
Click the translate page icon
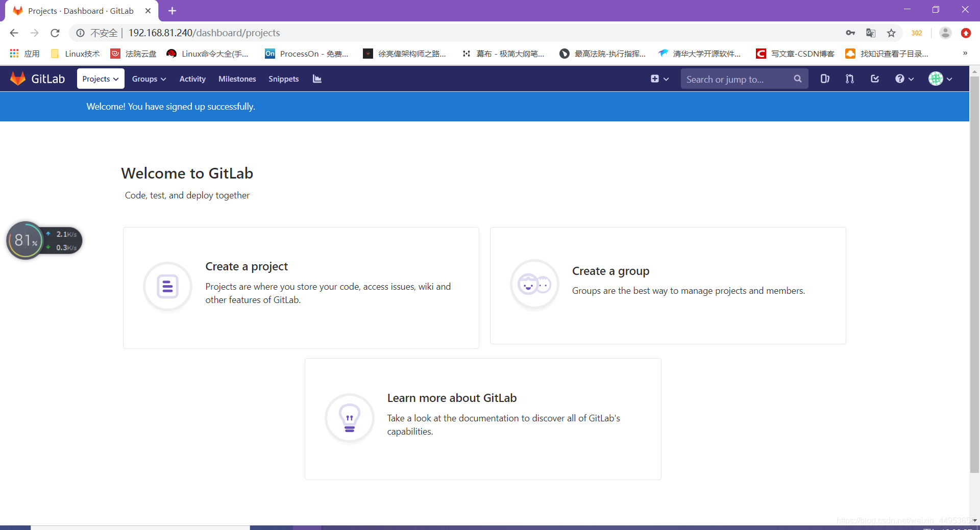pyautogui.click(x=871, y=33)
